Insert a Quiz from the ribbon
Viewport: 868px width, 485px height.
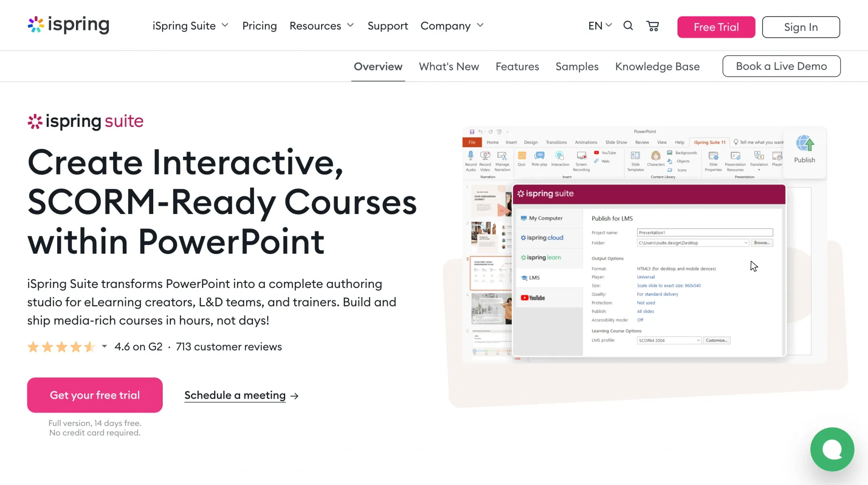click(x=522, y=156)
